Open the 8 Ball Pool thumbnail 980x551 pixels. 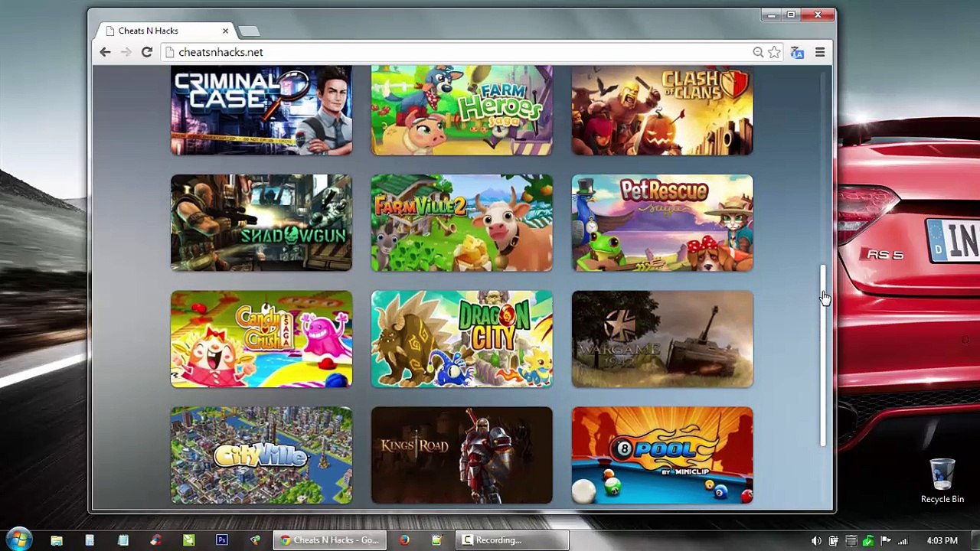click(x=662, y=455)
